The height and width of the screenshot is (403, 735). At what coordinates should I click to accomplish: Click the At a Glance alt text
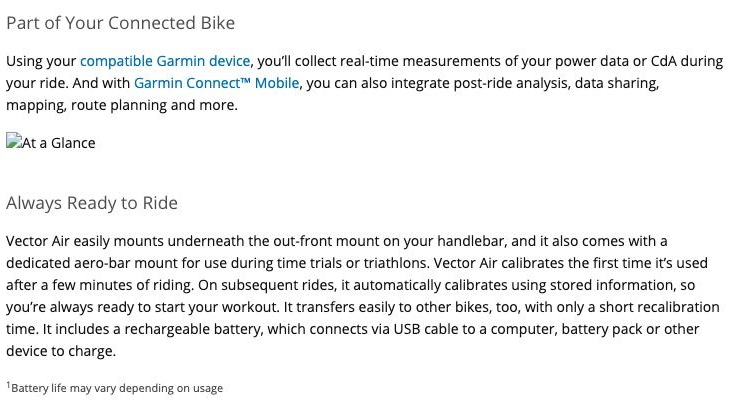tap(59, 143)
